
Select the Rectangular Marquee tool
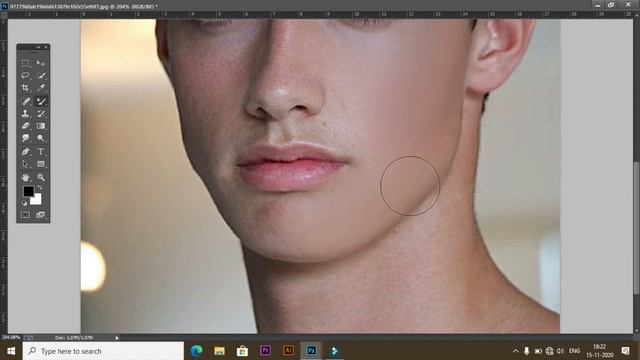tap(25, 63)
